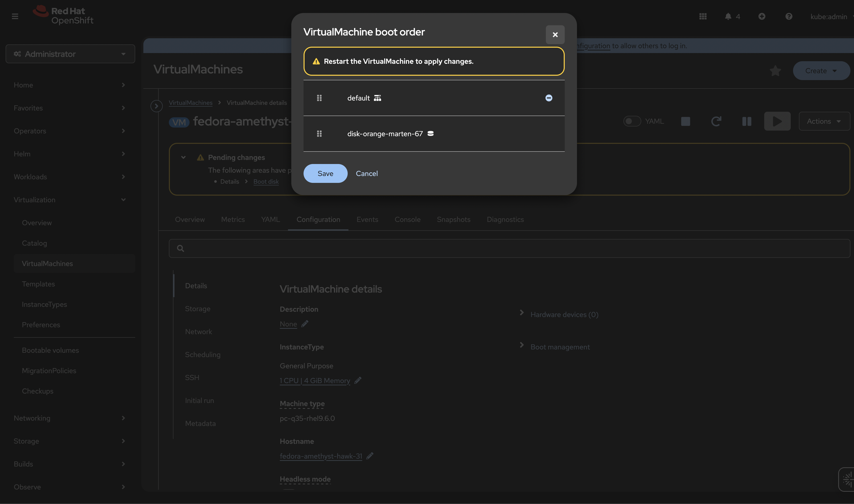Close the boot order modal
The width and height of the screenshot is (854, 504).
[555, 35]
